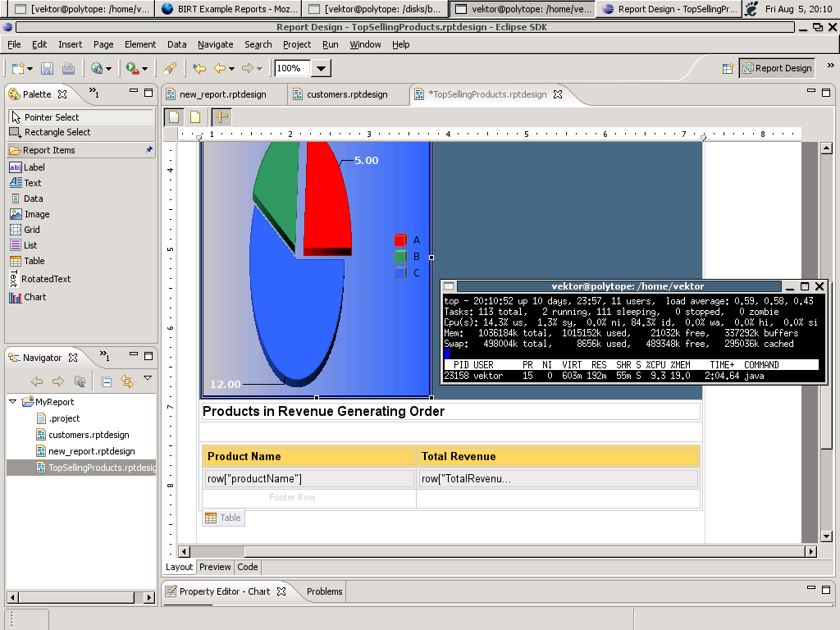The width and height of the screenshot is (840, 630).
Task: Open the Navigator view menu arrow
Action: [x=148, y=379]
